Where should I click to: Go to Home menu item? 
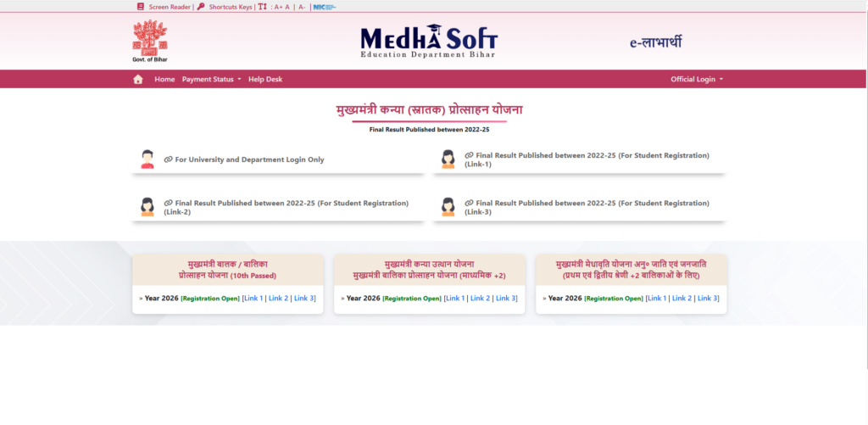(164, 79)
